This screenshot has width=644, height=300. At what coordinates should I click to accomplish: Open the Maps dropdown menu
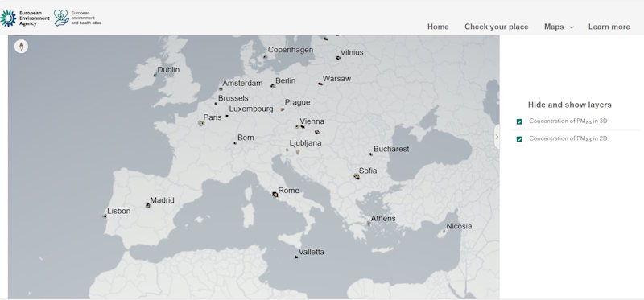click(x=559, y=27)
